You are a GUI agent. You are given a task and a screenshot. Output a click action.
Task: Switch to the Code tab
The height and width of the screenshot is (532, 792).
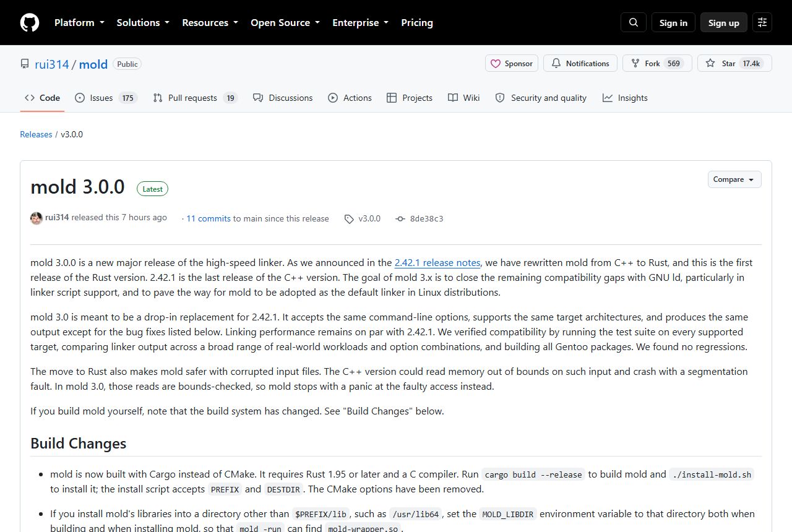[x=42, y=98]
